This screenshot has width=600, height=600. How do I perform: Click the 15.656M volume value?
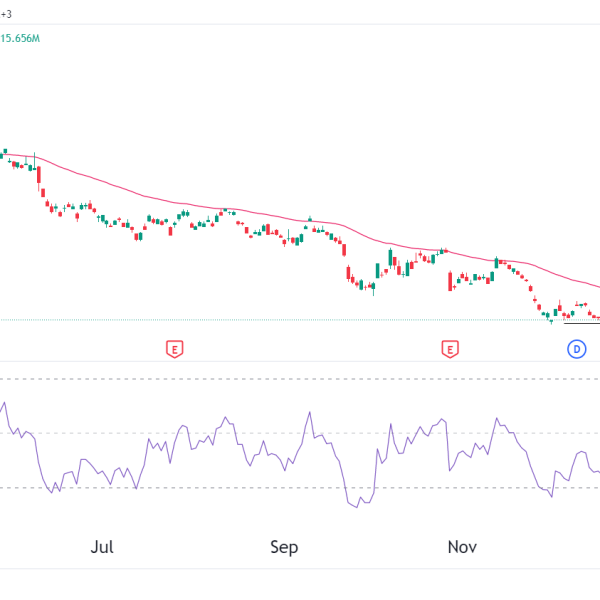(x=20, y=38)
